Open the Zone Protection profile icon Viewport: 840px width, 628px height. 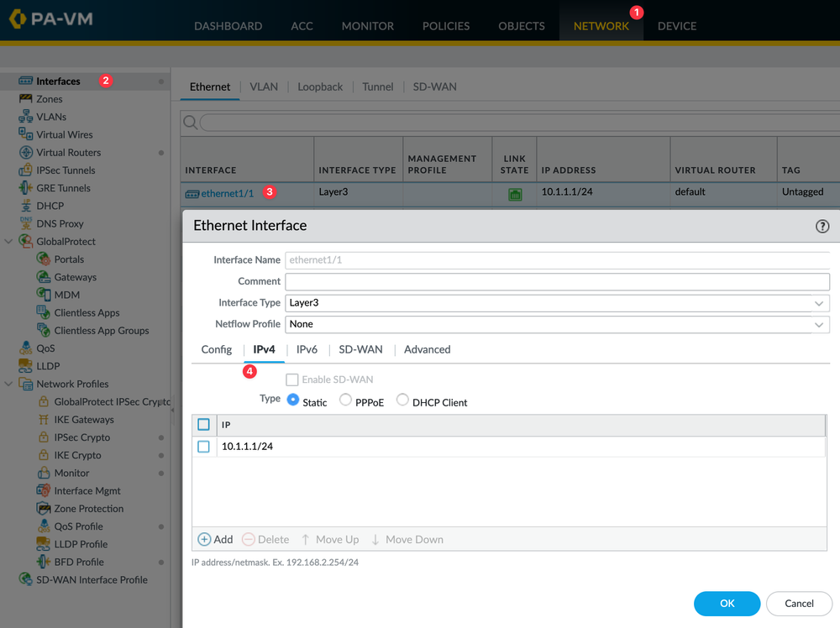click(x=44, y=509)
